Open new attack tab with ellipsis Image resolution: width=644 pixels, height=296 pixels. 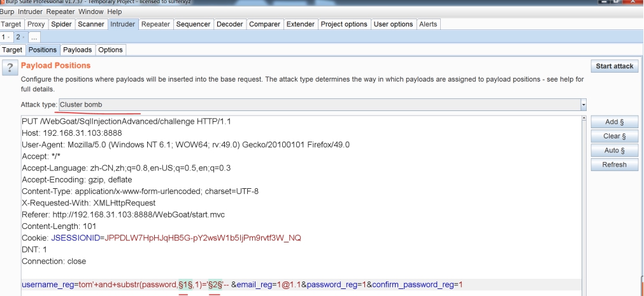coord(34,37)
